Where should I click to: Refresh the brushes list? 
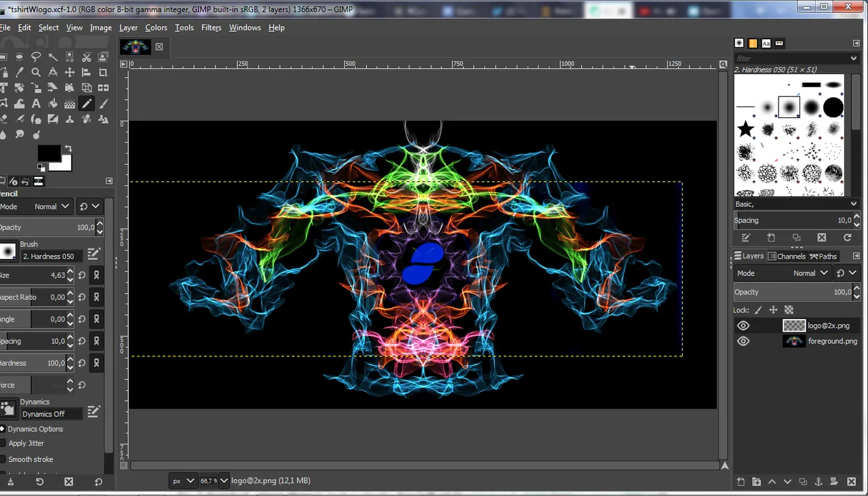[x=847, y=237]
